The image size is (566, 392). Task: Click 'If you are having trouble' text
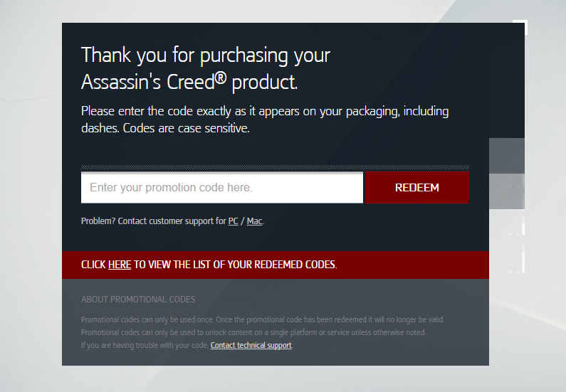(x=145, y=346)
